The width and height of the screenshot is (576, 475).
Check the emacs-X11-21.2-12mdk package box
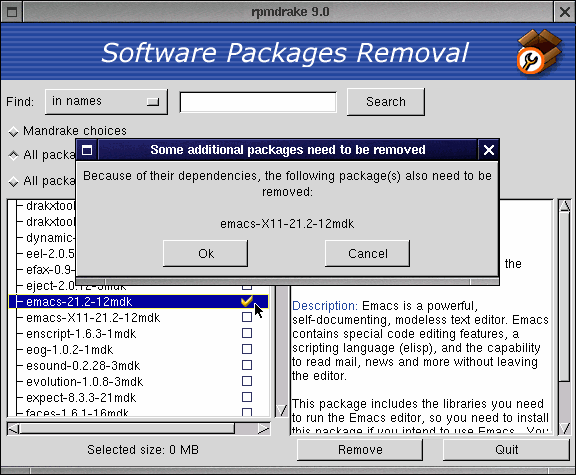pos(247,317)
